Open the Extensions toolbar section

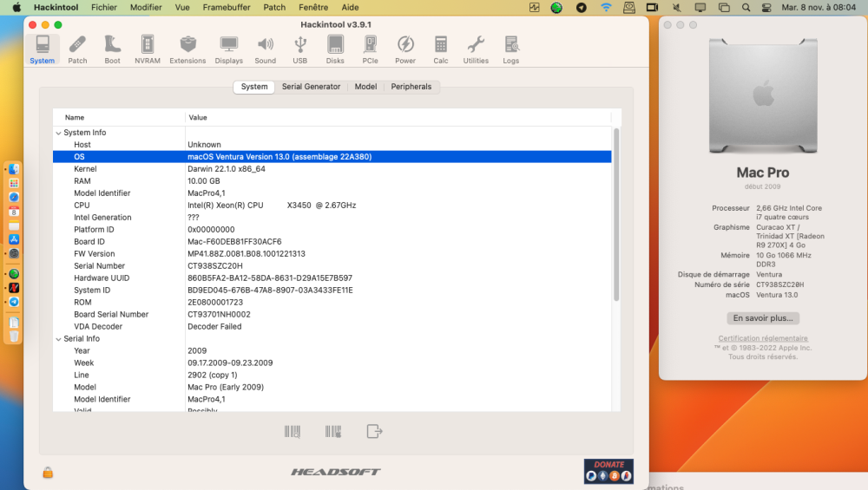(x=187, y=49)
